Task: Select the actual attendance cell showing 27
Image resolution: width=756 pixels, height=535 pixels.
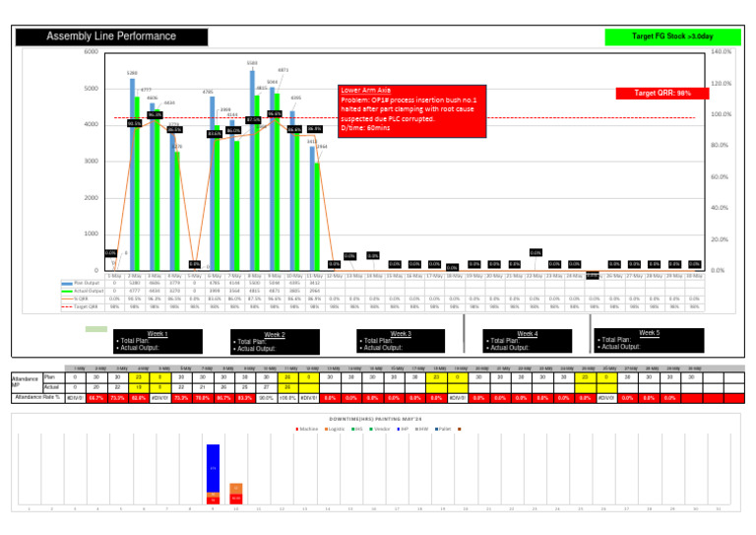Action: pyautogui.click(x=266, y=387)
